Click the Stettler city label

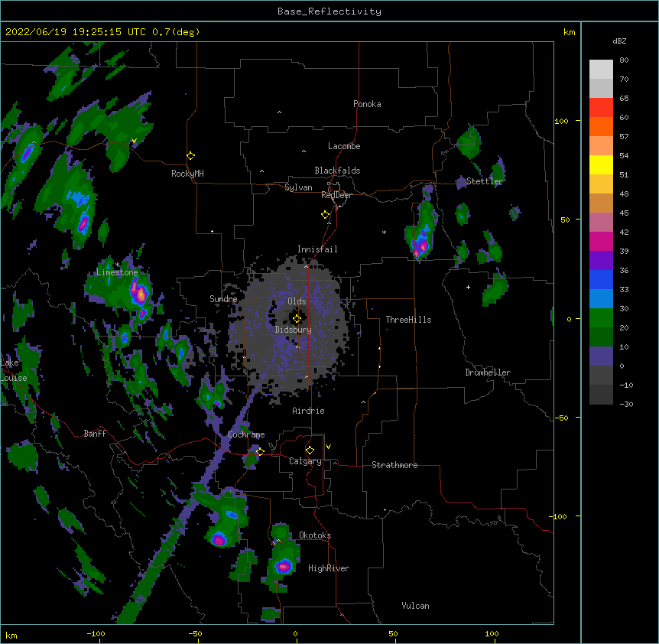tap(485, 181)
